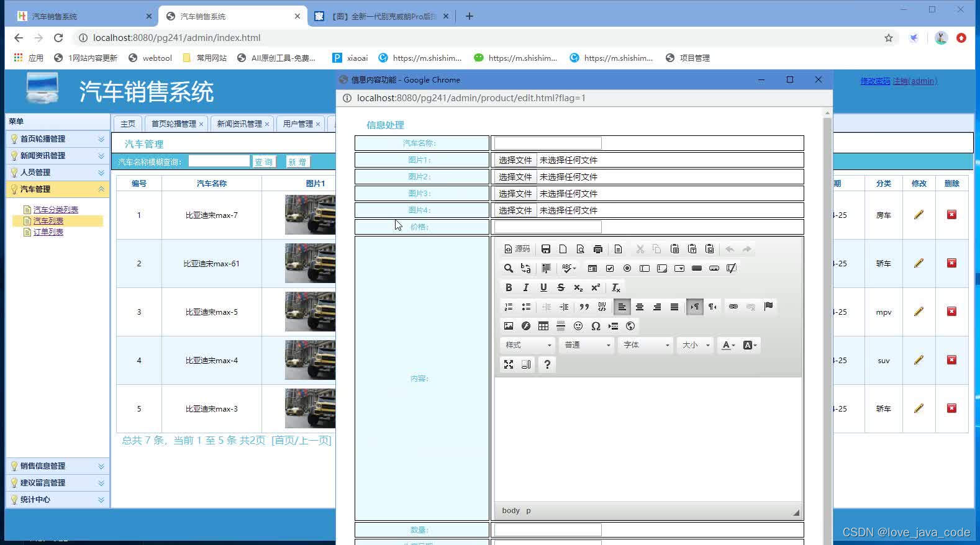Click the Maximize editor icon

509,364
